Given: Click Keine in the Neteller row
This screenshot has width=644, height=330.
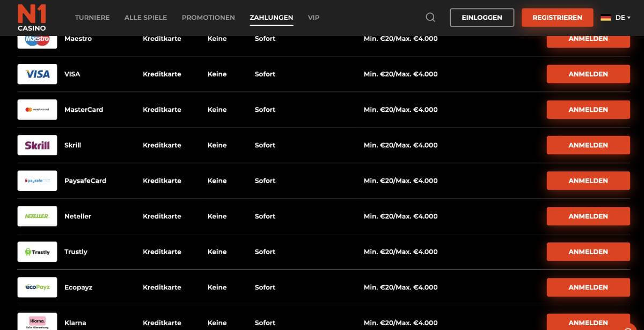Looking at the screenshot, I should [217, 216].
